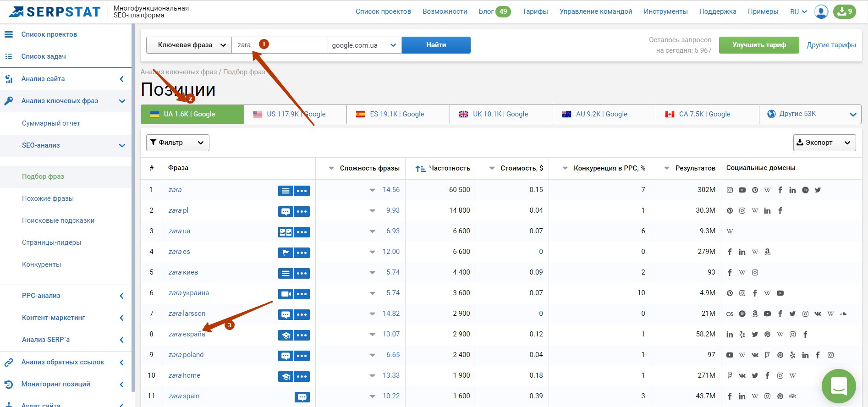Expand the Другие 53K regions dropdown
The height and width of the screenshot is (407, 868).
pos(810,114)
